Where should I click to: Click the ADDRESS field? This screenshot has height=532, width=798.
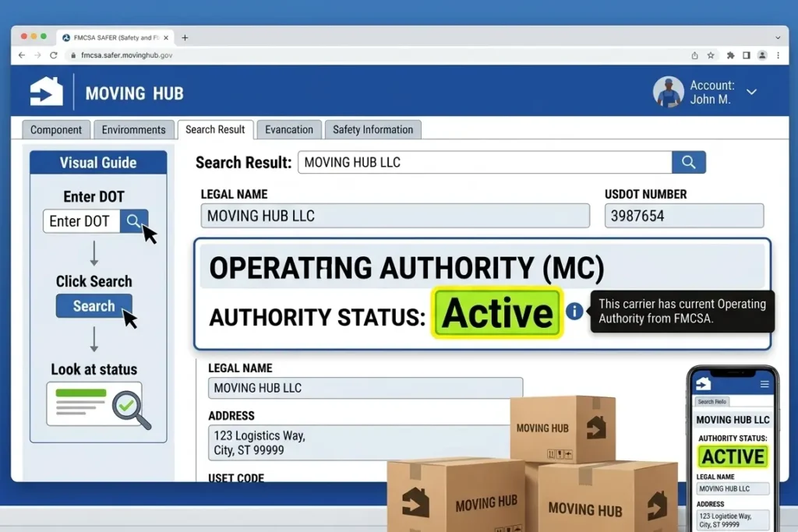[359, 442]
